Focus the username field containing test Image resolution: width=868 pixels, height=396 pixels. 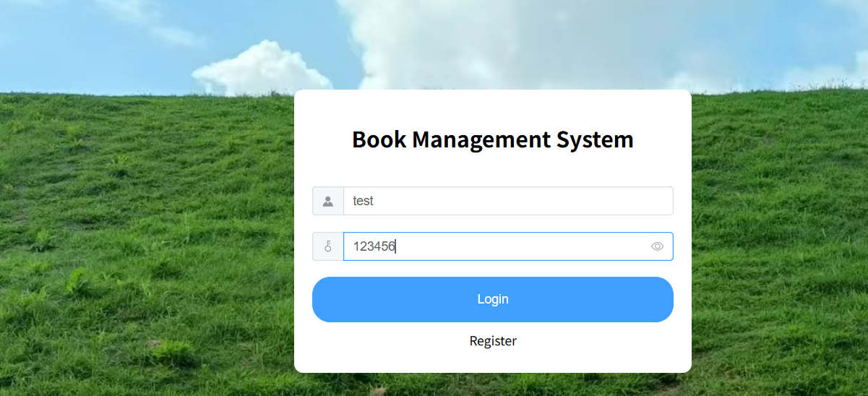click(x=508, y=201)
